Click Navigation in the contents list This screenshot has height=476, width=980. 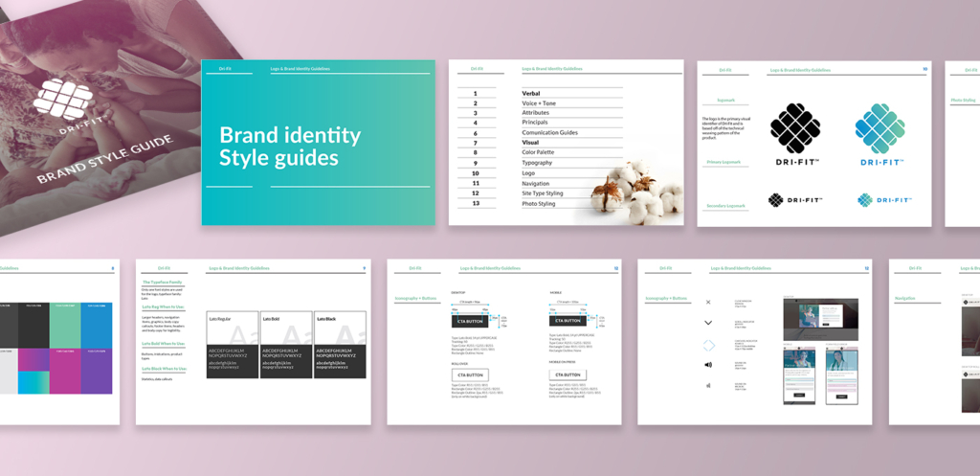click(536, 183)
